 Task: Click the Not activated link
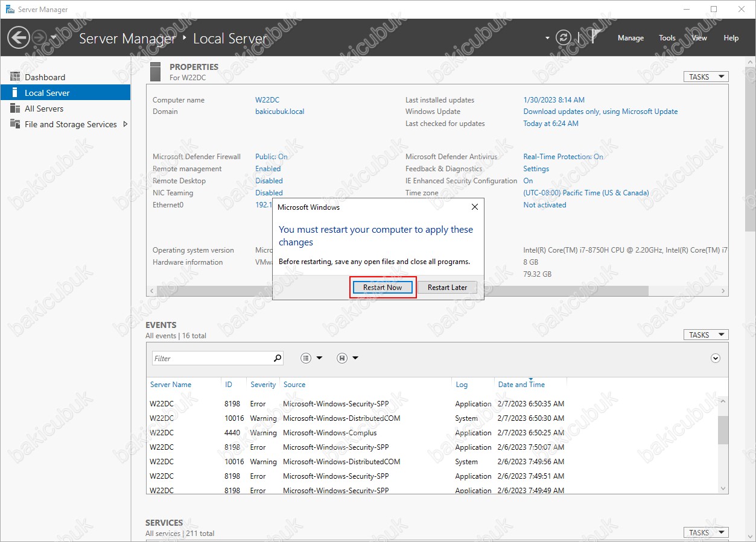click(545, 205)
